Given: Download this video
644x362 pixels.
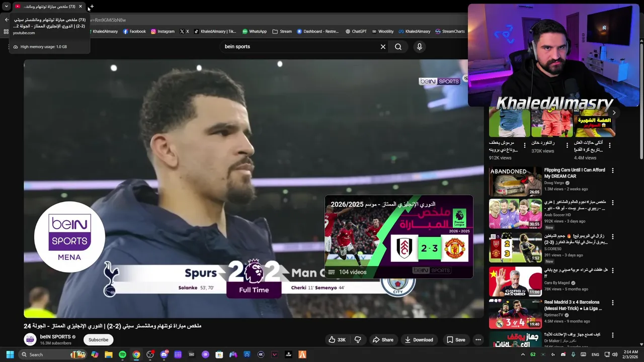Looking at the screenshot, I should pyautogui.click(x=419, y=340).
